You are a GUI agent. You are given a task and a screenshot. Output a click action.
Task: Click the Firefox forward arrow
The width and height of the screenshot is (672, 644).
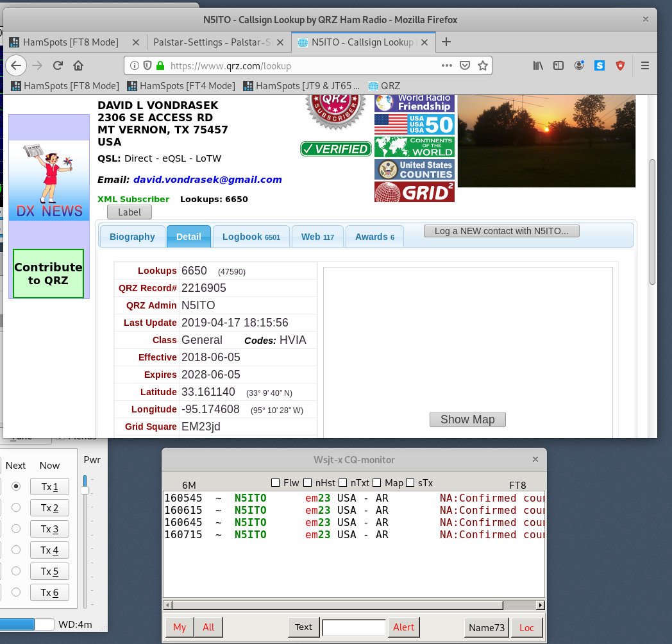[37, 65]
